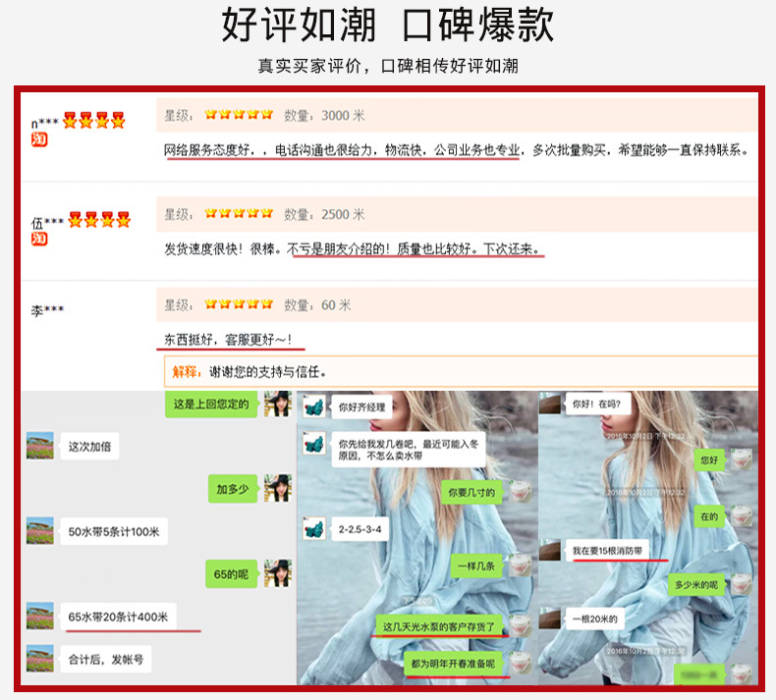The image size is (776, 700).
Task: Open the avatar beside 都为明年开春准备呢
Action: (521, 663)
